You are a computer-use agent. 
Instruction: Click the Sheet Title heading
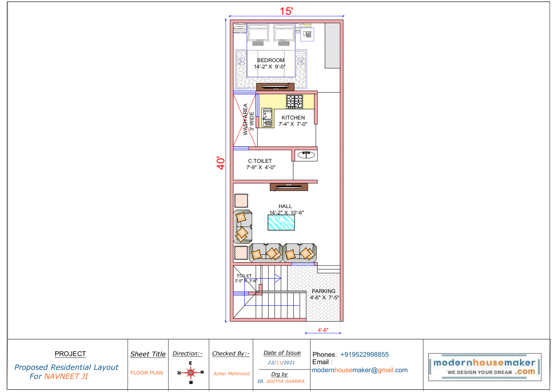click(x=148, y=354)
